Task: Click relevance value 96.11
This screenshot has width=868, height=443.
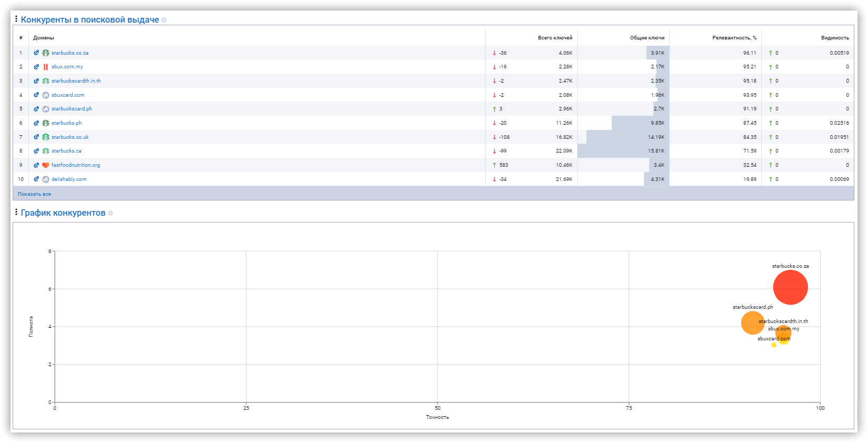Action: [750, 53]
